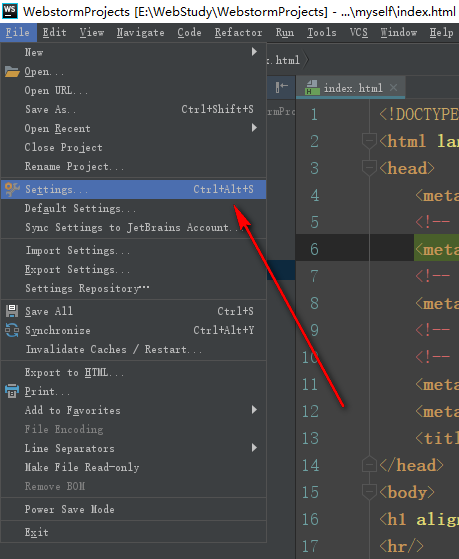Click WebStorm logo in title bar
The width and height of the screenshot is (459, 559).
[x=10, y=11]
